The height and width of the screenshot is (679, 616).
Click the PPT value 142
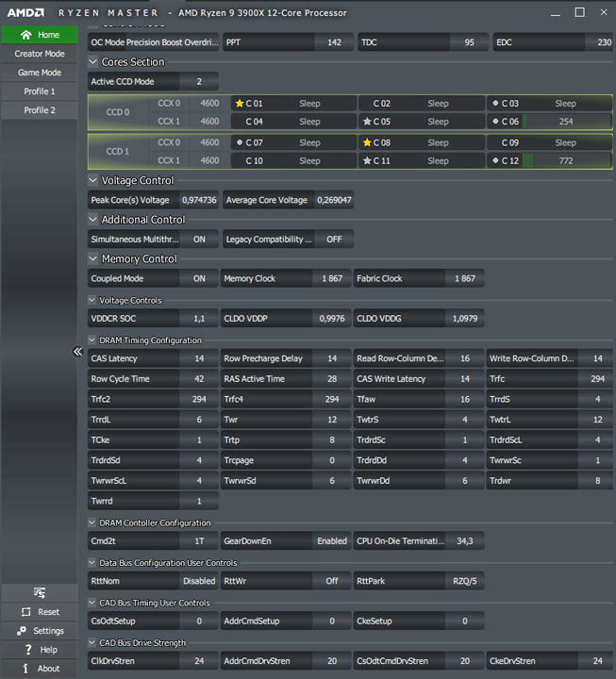tap(334, 42)
